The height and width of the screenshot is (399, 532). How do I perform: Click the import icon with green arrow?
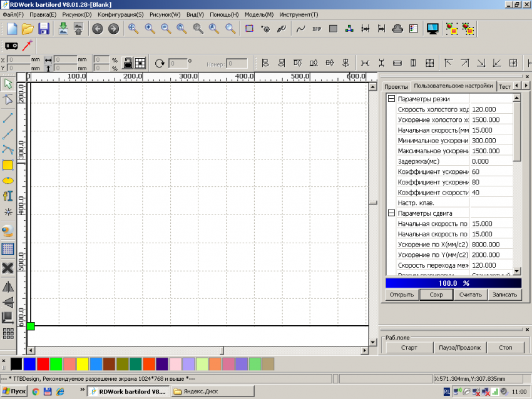63,28
